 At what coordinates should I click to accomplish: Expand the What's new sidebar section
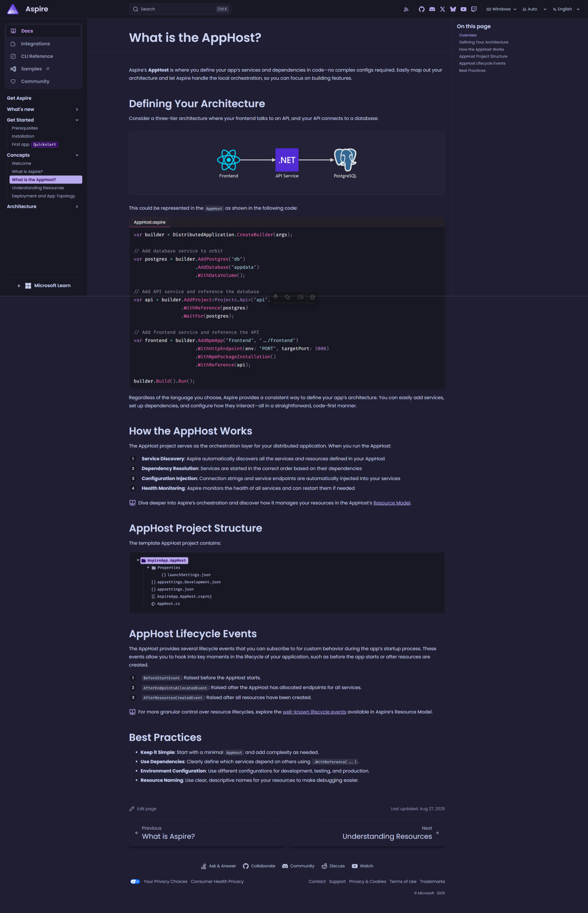(43, 109)
